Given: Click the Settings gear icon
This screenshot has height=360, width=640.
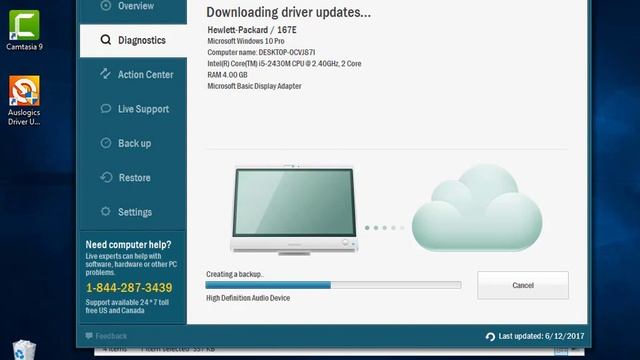Looking at the screenshot, I should click(106, 211).
